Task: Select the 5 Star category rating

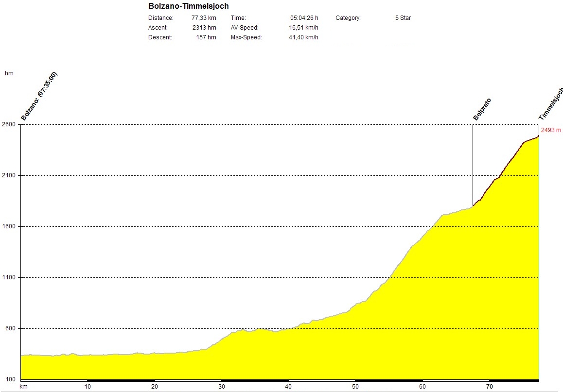Action: [403, 18]
